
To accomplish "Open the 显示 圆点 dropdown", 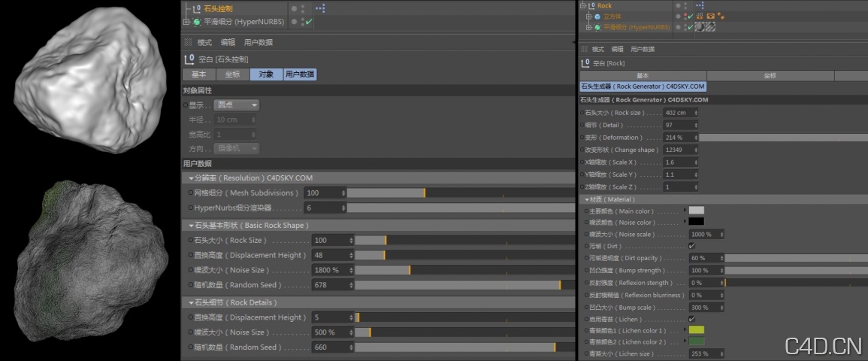I will [x=237, y=105].
